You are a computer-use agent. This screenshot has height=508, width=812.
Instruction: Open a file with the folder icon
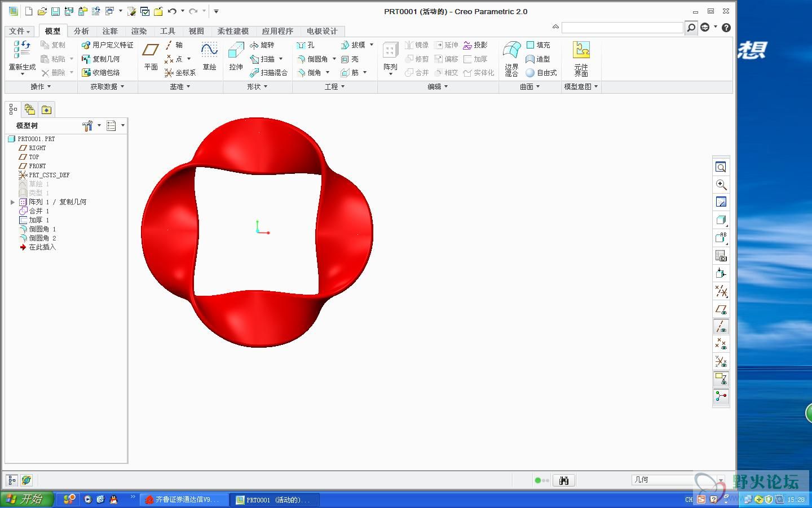click(x=42, y=11)
